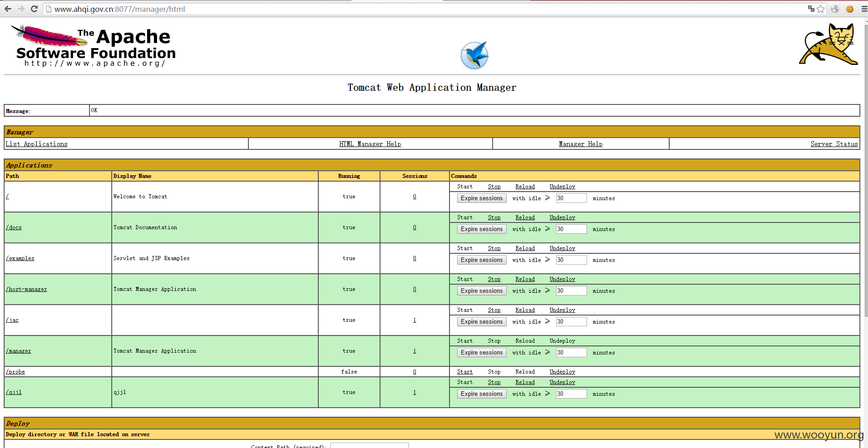Open the Server Status link
Viewport: 868px width, 448px height.
(834, 144)
